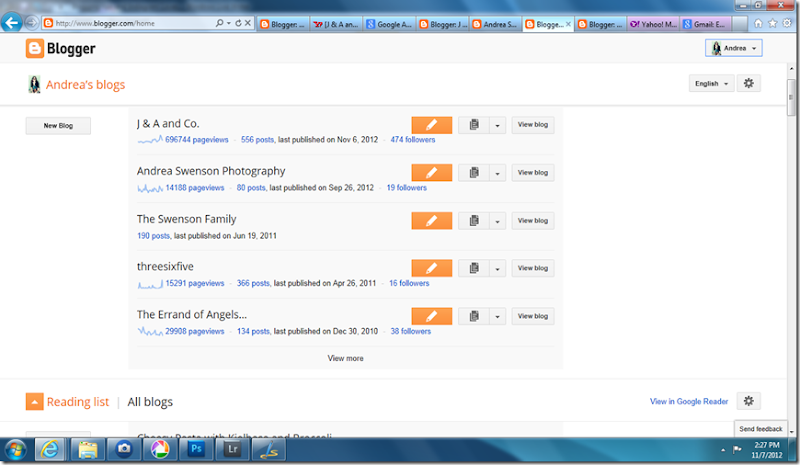Open Windows Explorer folder in taskbar
Viewport: 800px width, 465px height.
pos(87,449)
